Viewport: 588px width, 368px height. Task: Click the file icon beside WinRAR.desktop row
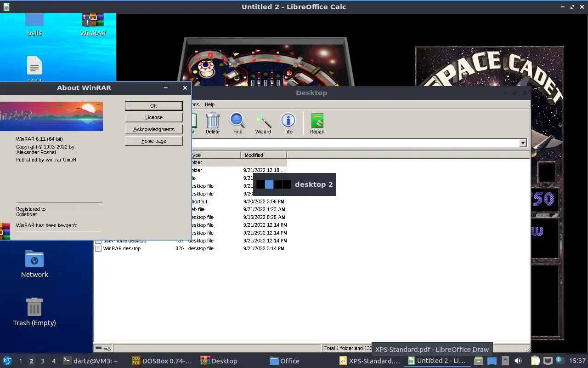click(x=98, y=248)
